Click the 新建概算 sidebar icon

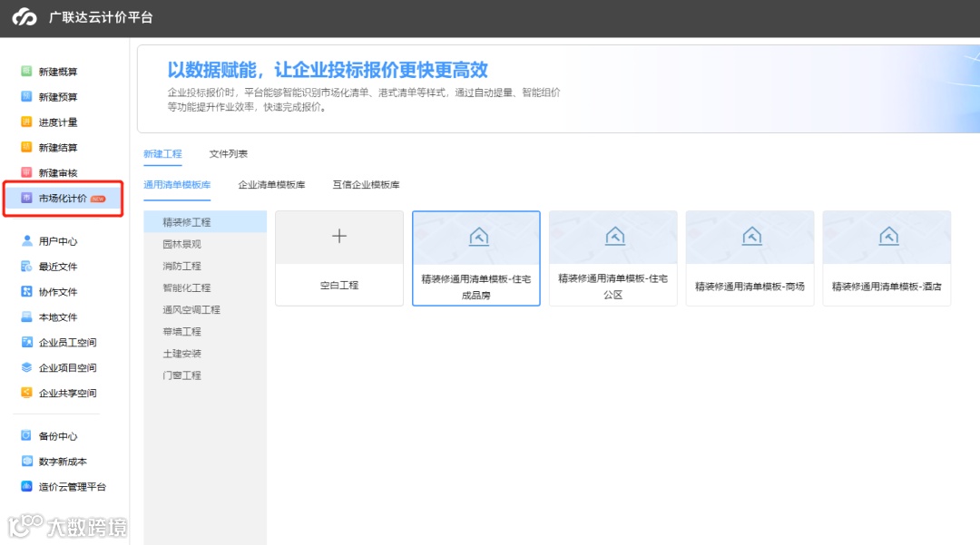[x=26, y=71]
